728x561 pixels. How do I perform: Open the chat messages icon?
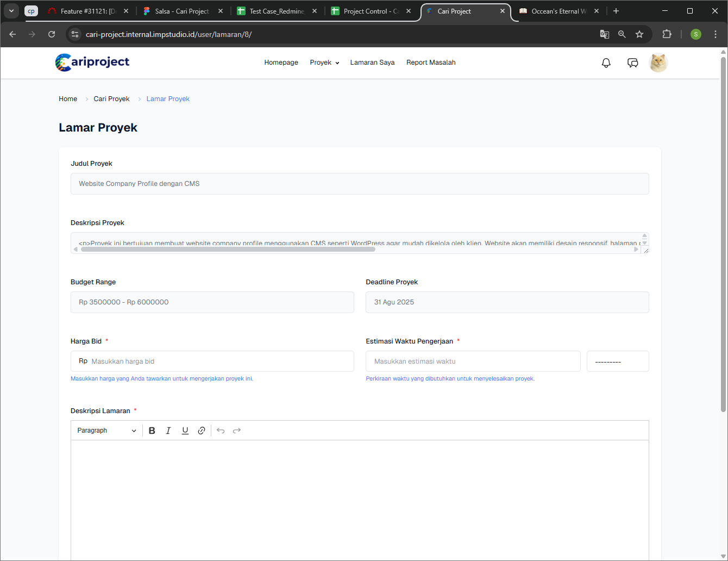(632, 63)
